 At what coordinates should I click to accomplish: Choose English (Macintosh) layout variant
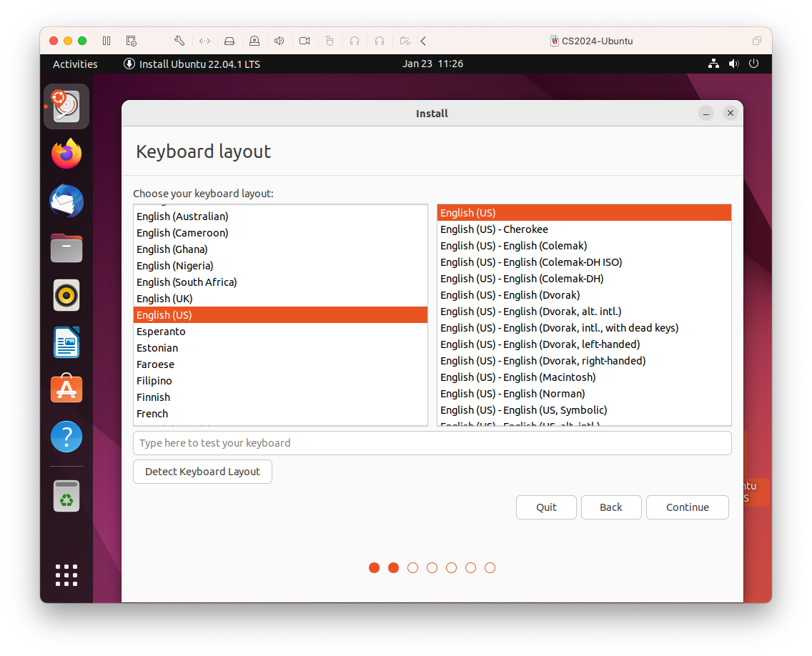518,377
